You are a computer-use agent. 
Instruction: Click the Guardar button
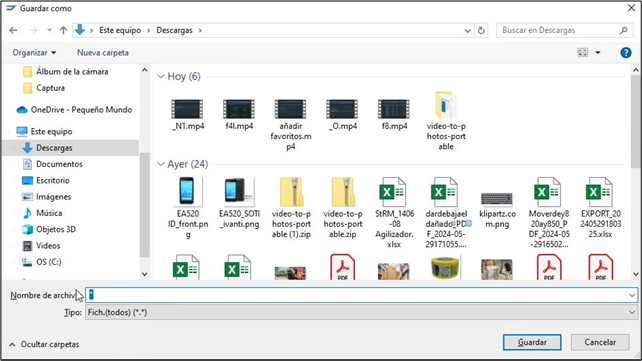[532, 342]
